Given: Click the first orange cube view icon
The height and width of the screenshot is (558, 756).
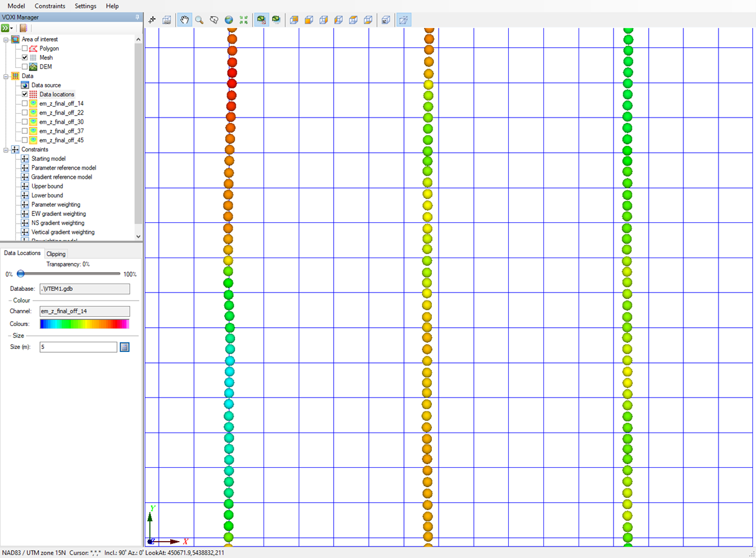Looking at the screenshot, I should coord(294,20).
